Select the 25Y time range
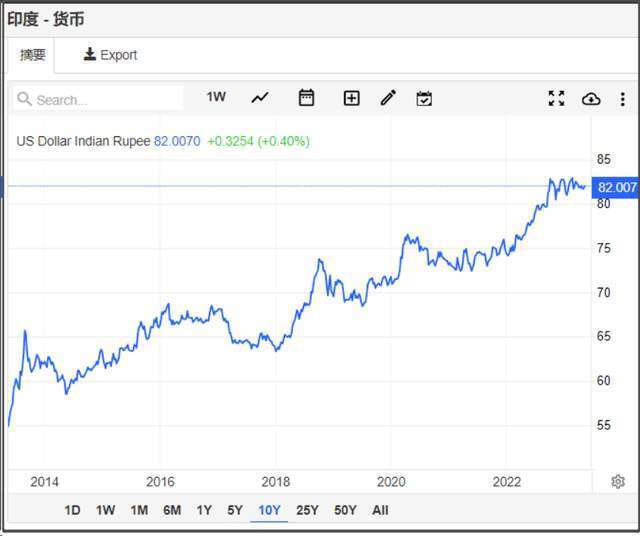640x536 pixels. (x=307, y=510)
